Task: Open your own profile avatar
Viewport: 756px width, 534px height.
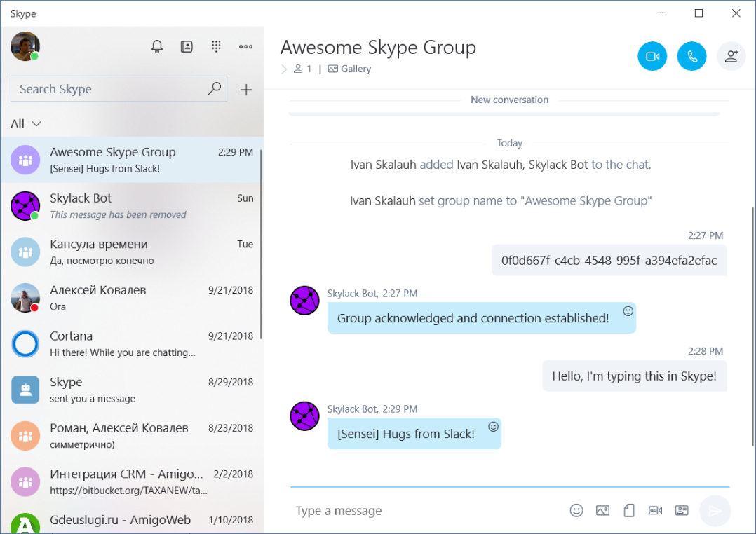Action: [25, 46]
